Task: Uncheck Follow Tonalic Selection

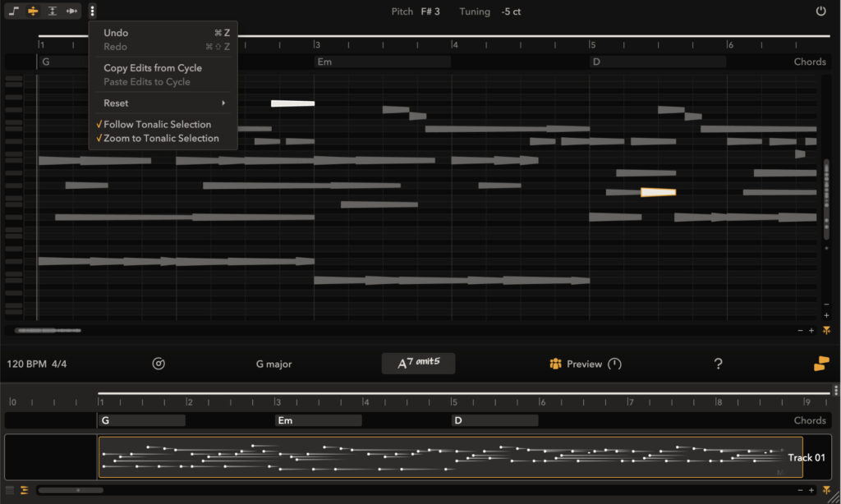Action: 157,125
